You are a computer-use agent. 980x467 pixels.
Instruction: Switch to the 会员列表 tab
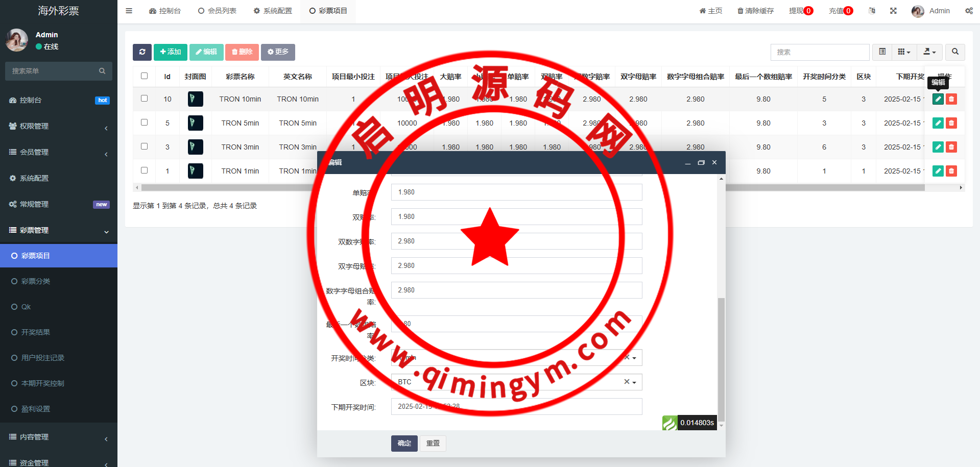(x=217, y=11)
